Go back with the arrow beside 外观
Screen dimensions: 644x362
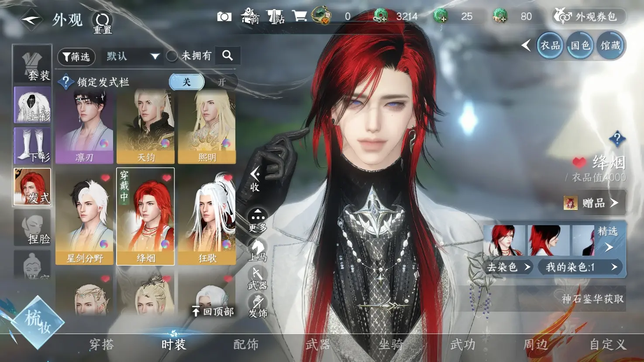click(x=31, y=20)
